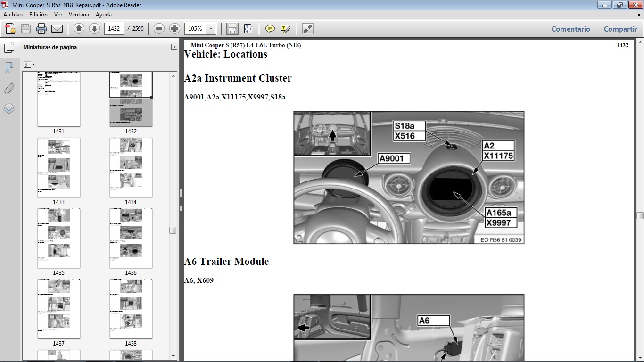Select the fit whole page icon
This screenshot has height=362, width=644.
[248, 29]
